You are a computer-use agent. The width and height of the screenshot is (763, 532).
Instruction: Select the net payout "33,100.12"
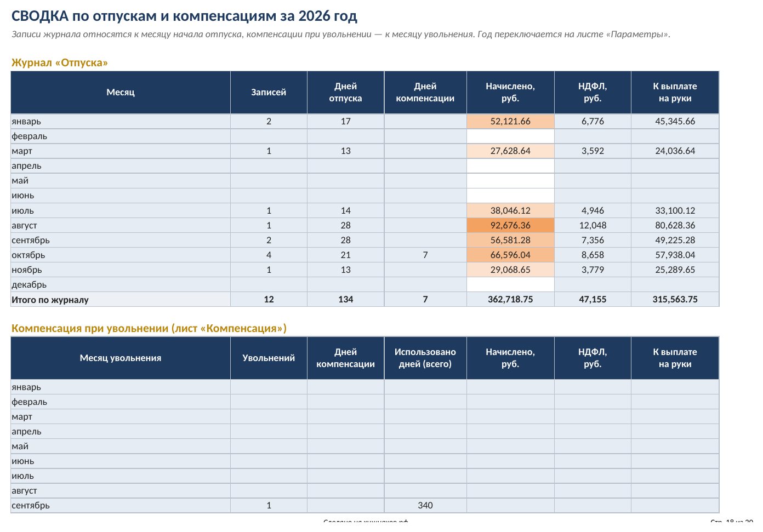coord(675,210)
